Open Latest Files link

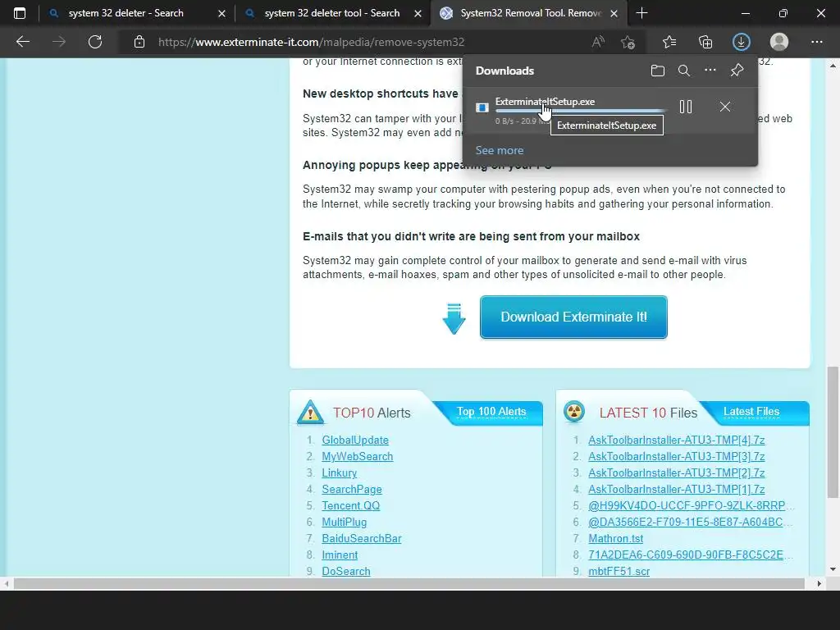pyautogui.click(x=751, y=412)
